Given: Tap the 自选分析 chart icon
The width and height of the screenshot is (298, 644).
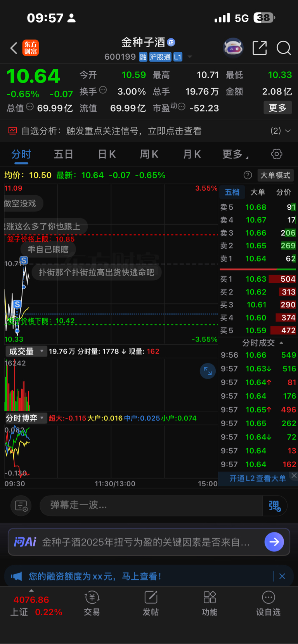Looking at the screenshot, I should (x=12, y=131).
